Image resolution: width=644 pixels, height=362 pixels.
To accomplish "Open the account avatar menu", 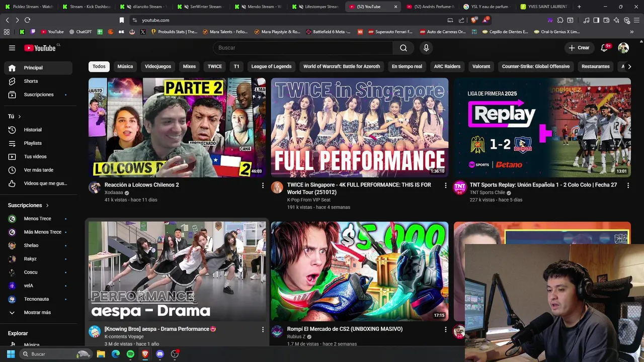I will pos(623,48).
